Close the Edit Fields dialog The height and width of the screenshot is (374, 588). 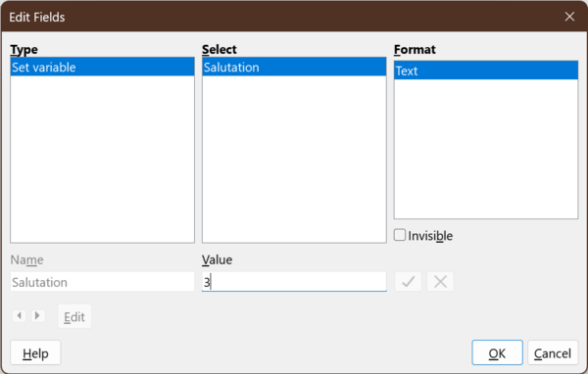click(569, 17)
